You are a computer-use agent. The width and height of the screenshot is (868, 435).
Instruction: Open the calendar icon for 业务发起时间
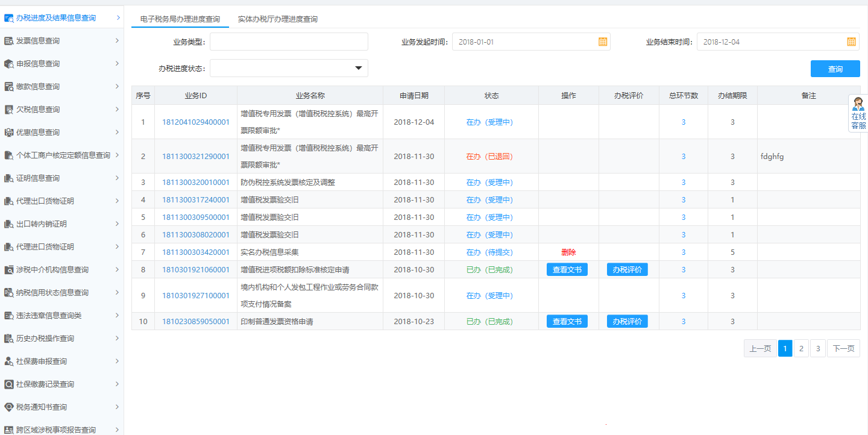601,41
